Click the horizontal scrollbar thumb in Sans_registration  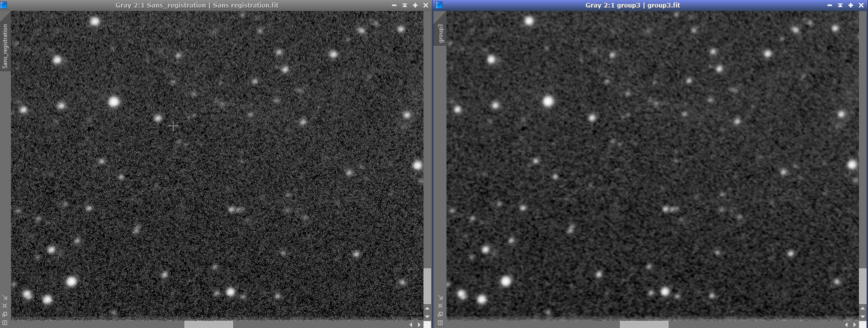(208, 324)
